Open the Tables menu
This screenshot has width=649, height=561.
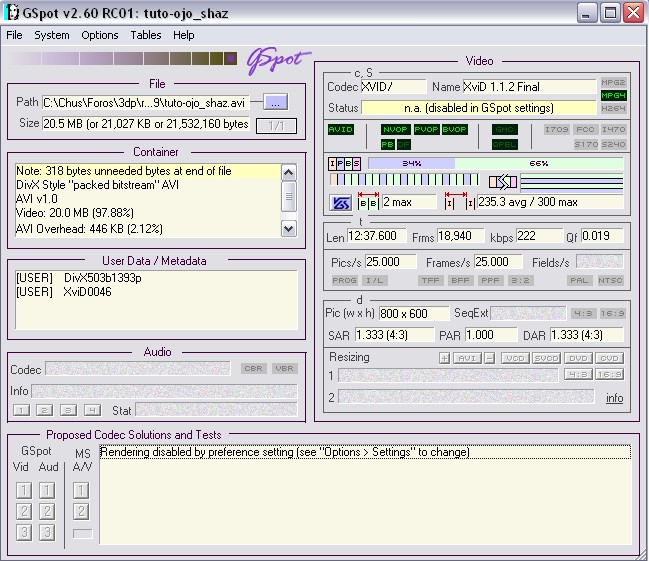146,35
